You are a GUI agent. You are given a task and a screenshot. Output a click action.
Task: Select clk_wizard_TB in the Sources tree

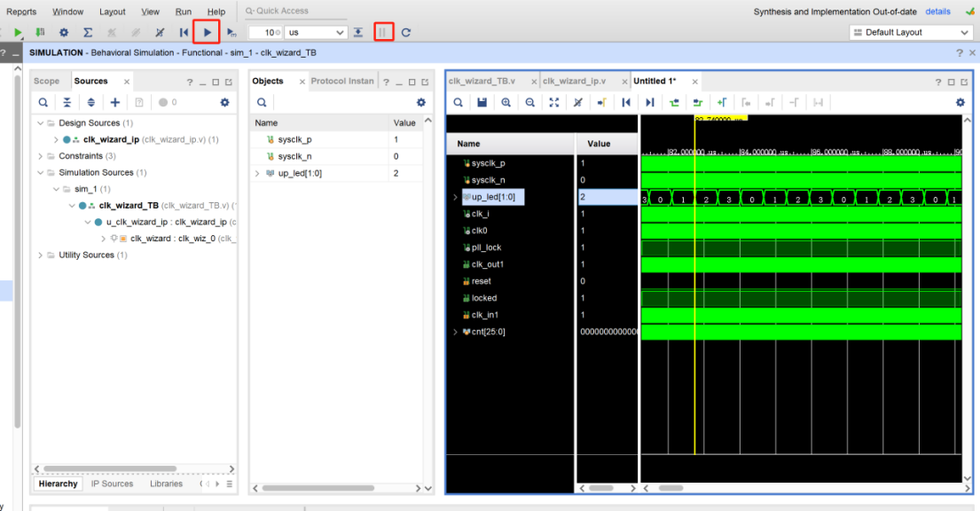tap(129, 205)
